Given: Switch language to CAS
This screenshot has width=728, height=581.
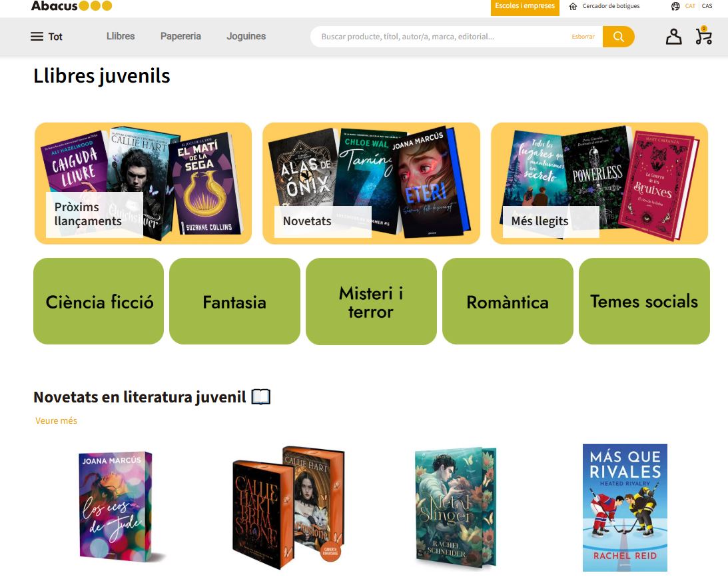Looking at the screenshot, I should click(707, 6).
